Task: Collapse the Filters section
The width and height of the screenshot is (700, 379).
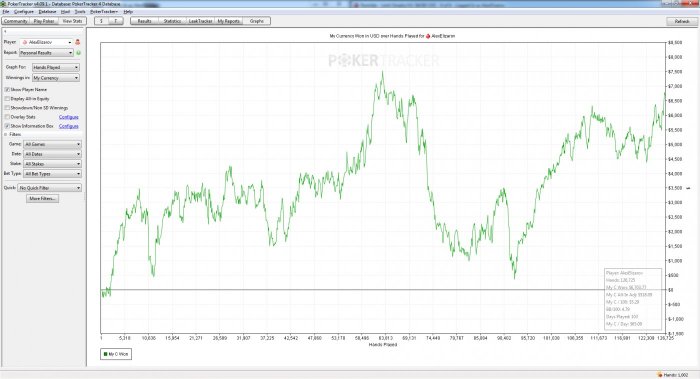Action: click(6, 134)
